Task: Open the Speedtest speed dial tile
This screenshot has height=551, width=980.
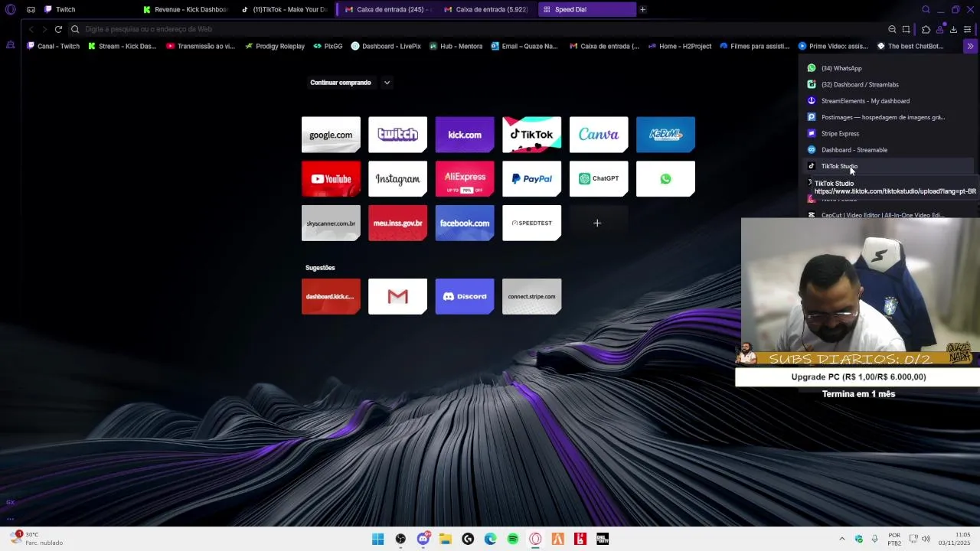Action: point(531,223)
